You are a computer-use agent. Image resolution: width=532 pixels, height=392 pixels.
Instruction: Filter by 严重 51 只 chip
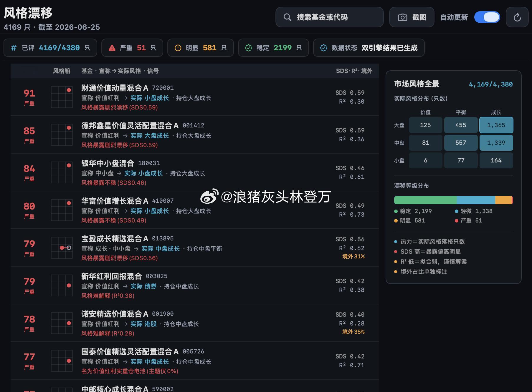(132, 48)
